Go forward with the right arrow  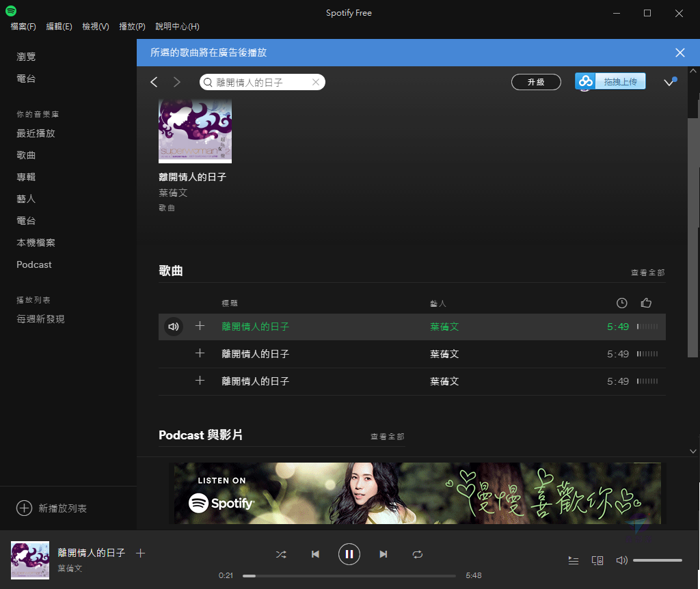177,82
